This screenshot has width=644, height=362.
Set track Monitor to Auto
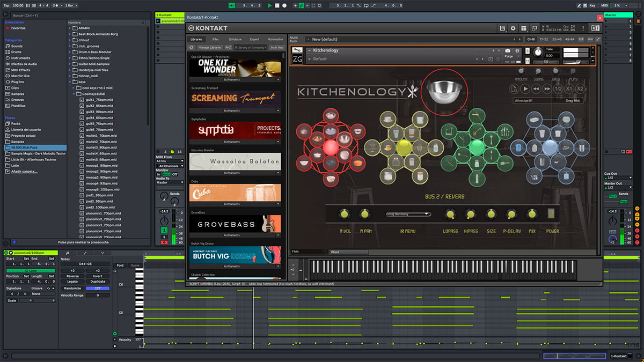(166, 174)
